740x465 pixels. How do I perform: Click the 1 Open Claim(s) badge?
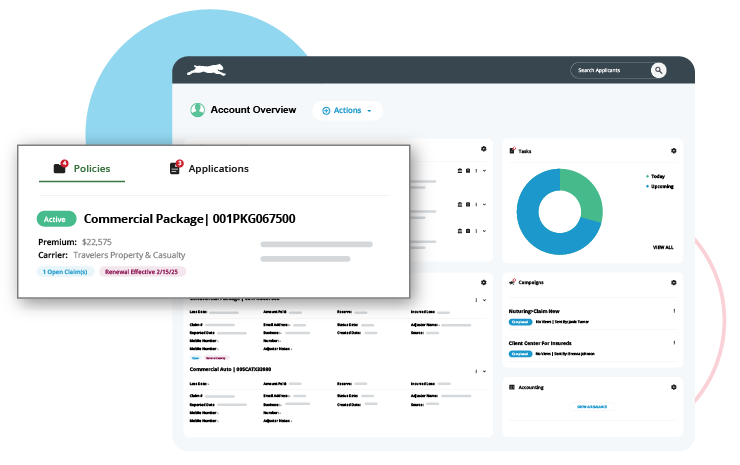66,272
